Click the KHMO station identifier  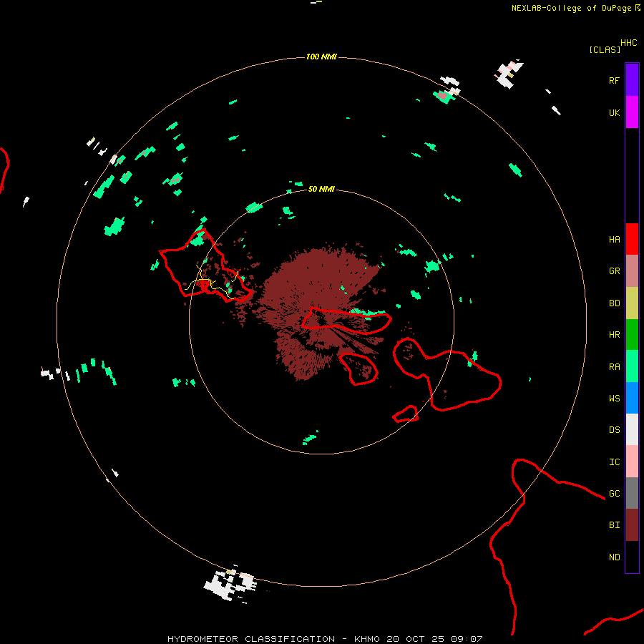(367, 639)
